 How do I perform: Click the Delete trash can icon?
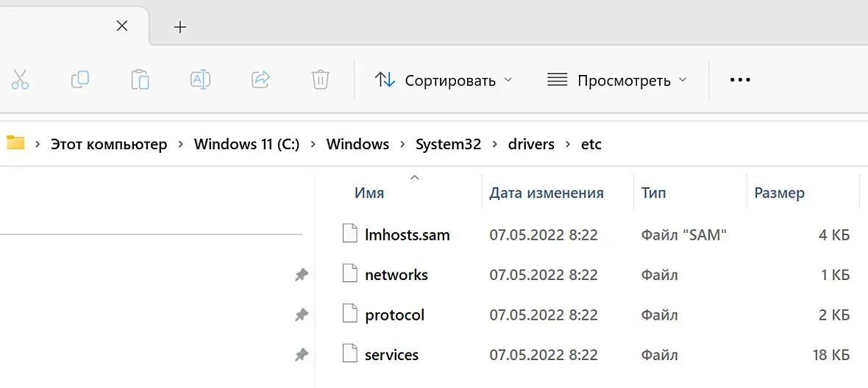320,79
